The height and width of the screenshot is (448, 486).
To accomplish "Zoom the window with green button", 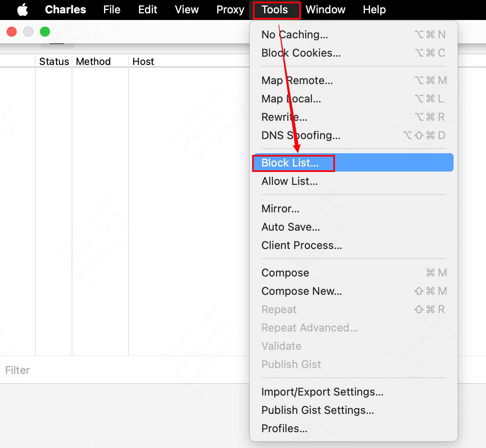I will point(45,32).
